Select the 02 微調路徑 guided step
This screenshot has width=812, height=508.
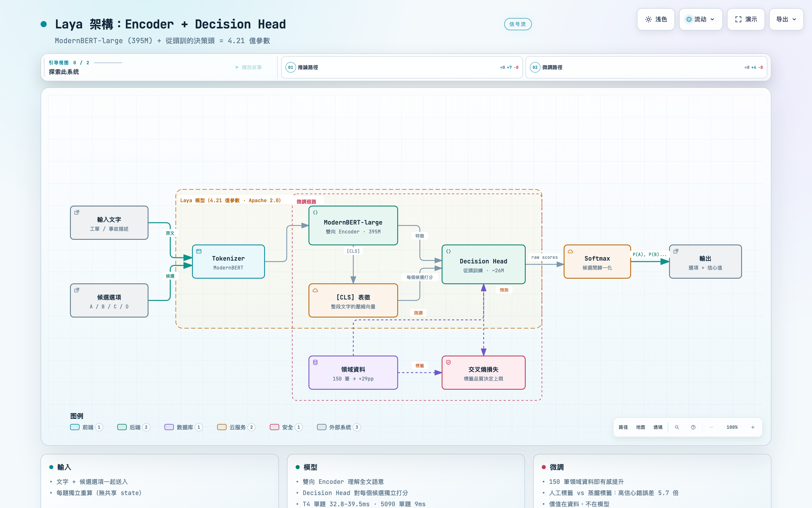click(646, 67)
